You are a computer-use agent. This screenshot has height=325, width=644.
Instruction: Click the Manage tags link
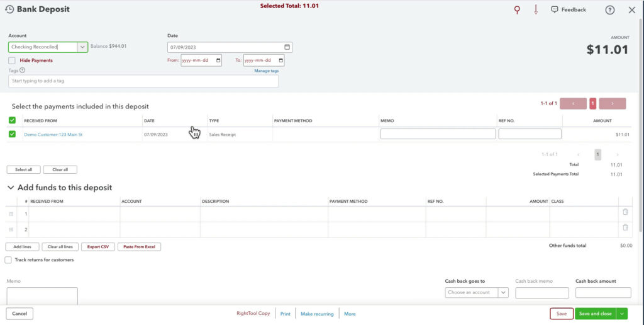pos(266,71)
